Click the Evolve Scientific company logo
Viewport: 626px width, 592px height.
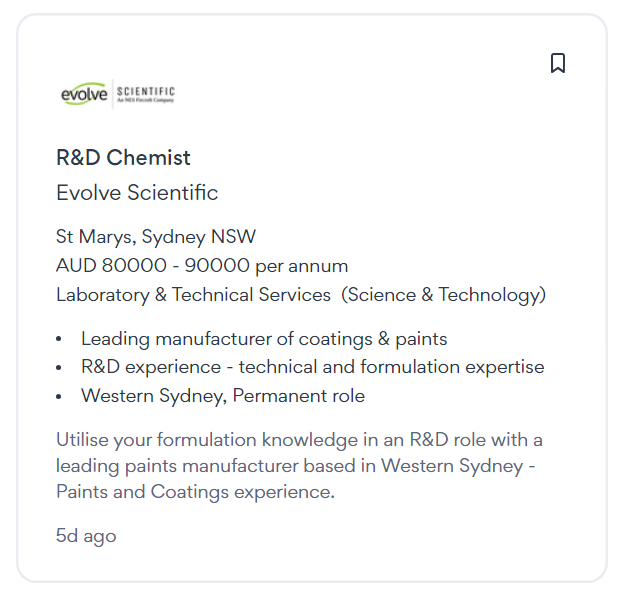tap(117, 94)
